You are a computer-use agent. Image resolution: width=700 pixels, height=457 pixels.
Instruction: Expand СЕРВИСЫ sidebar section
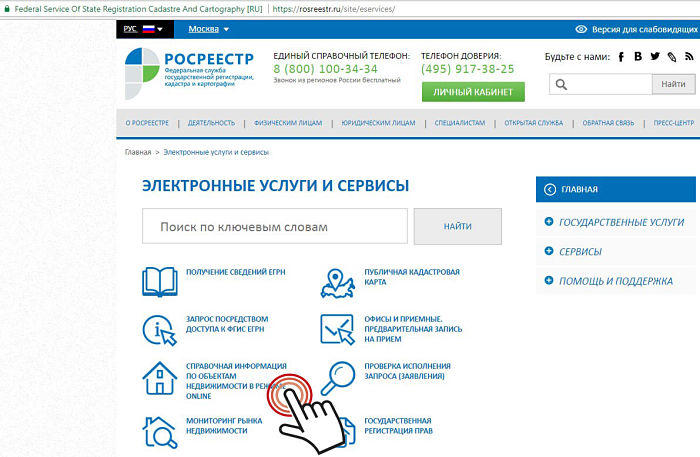point(616,251)
